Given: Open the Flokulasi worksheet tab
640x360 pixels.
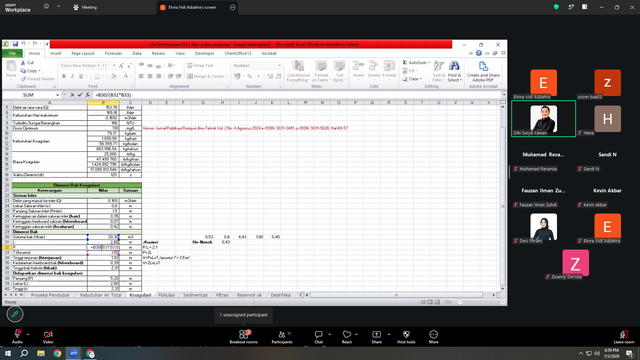Looking at the screenshot, I should [167, 295].
